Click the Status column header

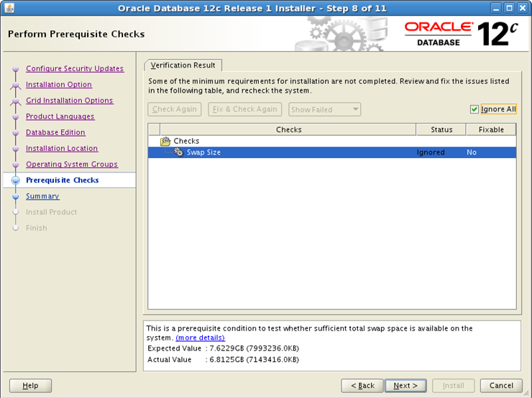click(441, 129)
